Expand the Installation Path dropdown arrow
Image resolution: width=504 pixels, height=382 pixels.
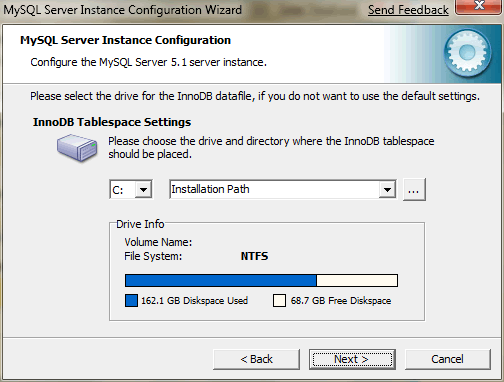pyautogui.click(x=387, y=190)
